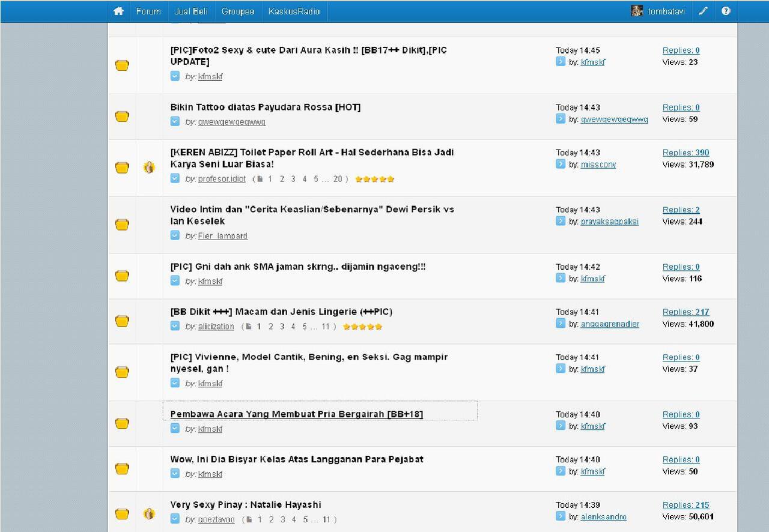Open Replies: 217 link
This screenshot has width=769, height=532.
point(685,312)
